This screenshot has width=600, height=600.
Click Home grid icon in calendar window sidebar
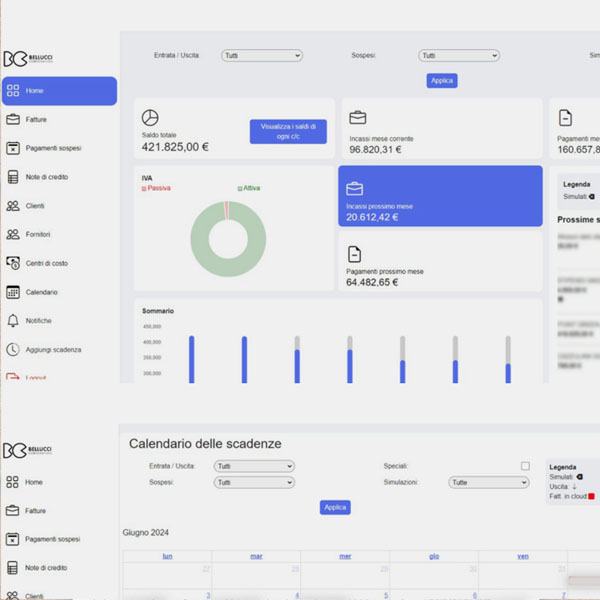point(12,482)
